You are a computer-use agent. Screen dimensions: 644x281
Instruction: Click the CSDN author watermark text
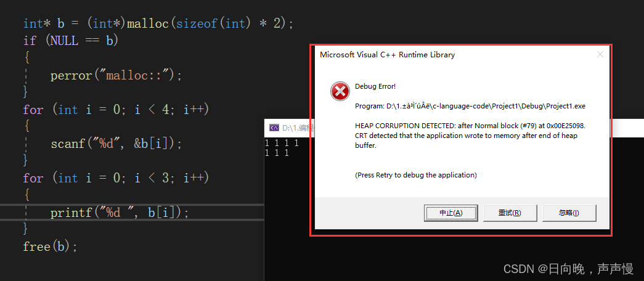568,269
